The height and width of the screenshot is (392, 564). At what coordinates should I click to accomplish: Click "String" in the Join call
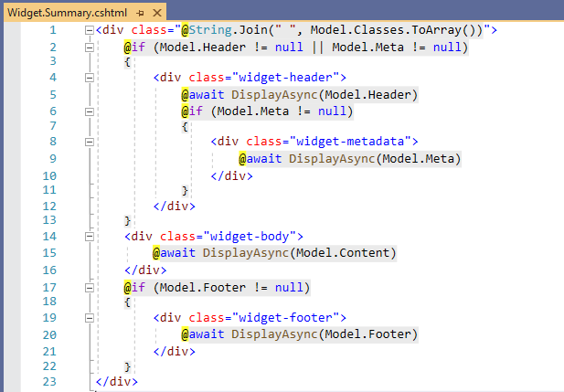210,30
